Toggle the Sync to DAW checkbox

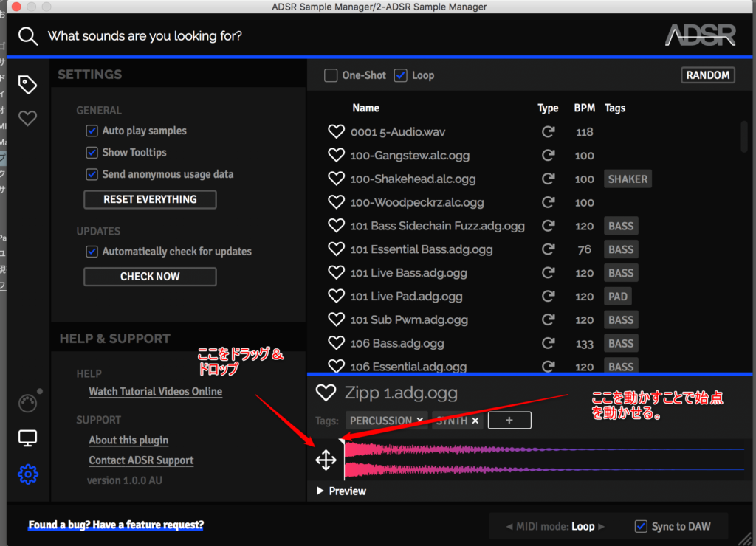641,526
